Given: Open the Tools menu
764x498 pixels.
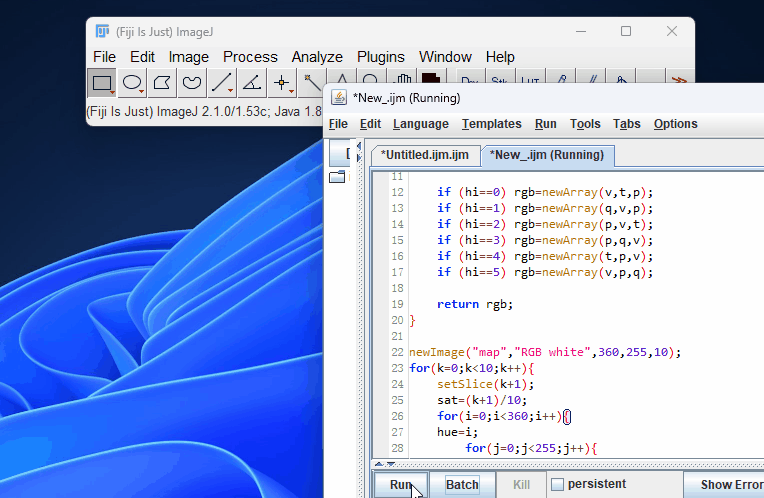Looking at the screenshot, I should pos(585,124).
